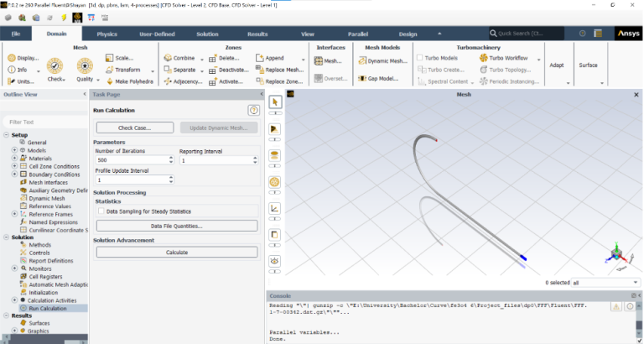Close the Mesh graphics window

click(636, 95)
